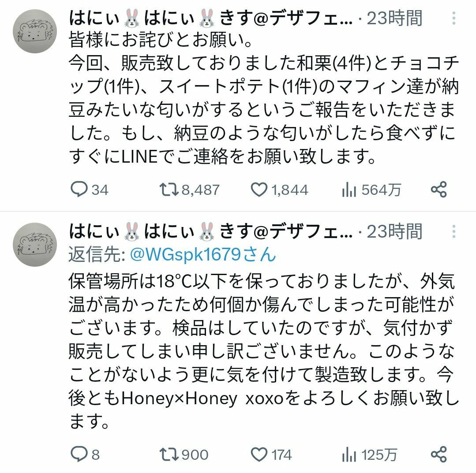Open second tweet author's avatar
476x473 pixels.
(x=35, y=245)
